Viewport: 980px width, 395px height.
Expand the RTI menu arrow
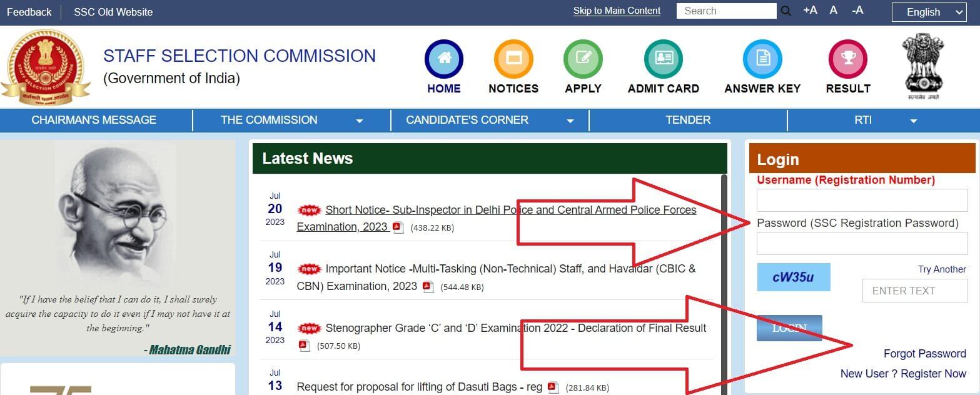pyautogui.click(x=913, y=121)
